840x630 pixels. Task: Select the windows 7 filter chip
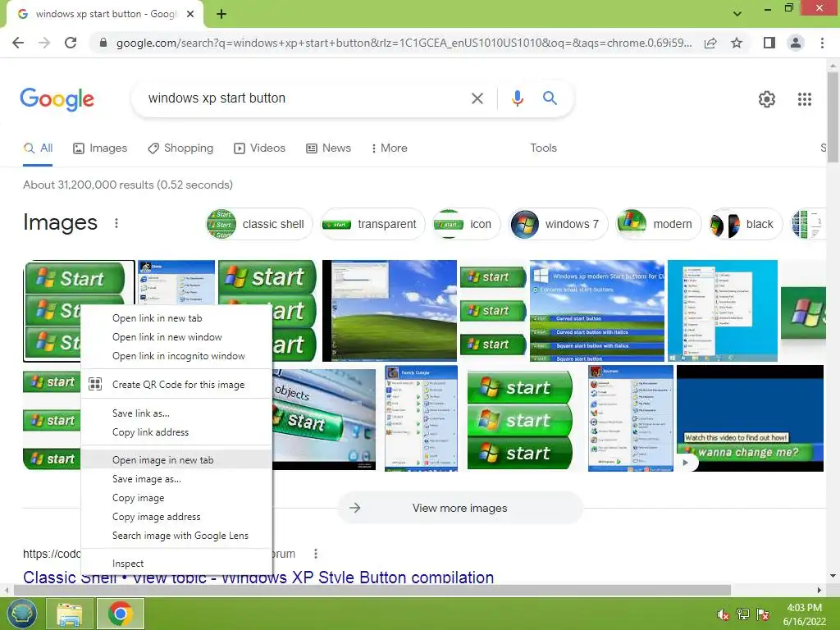[x=558, y=224]
